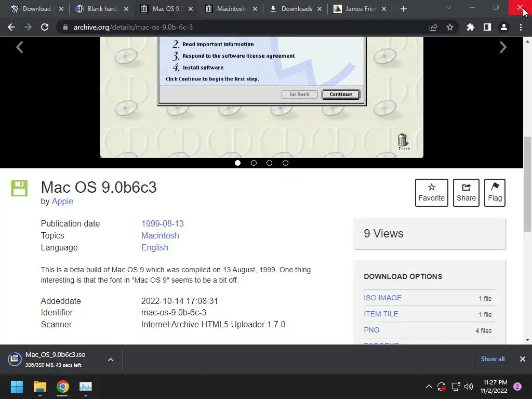Click the sync tray icon with red dot
The width and height of the screenshot is (532, 399).
coord(442,387)
